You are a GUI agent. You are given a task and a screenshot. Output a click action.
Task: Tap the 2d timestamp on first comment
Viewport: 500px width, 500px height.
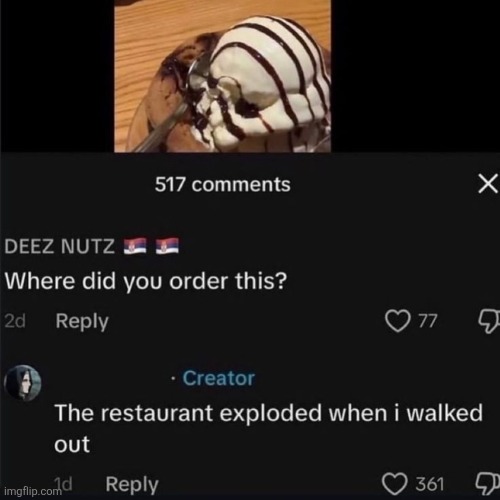pyautogui.click(x=15, y=321)
